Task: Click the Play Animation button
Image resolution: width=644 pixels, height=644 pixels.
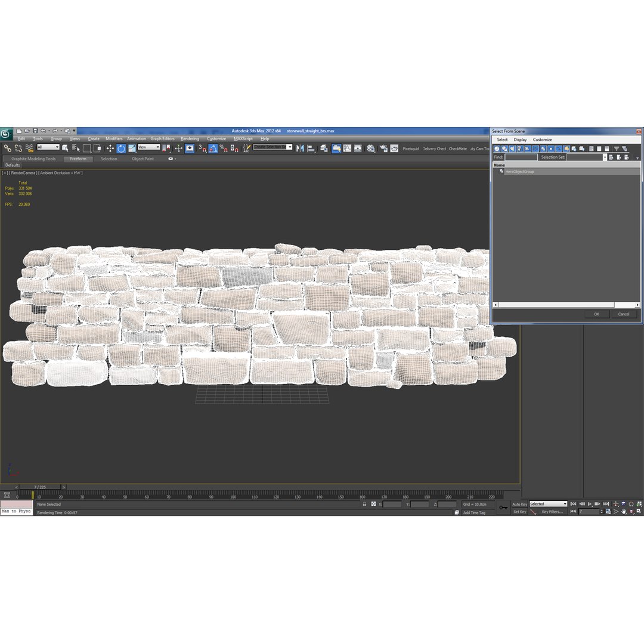Action: pos(590,504)
